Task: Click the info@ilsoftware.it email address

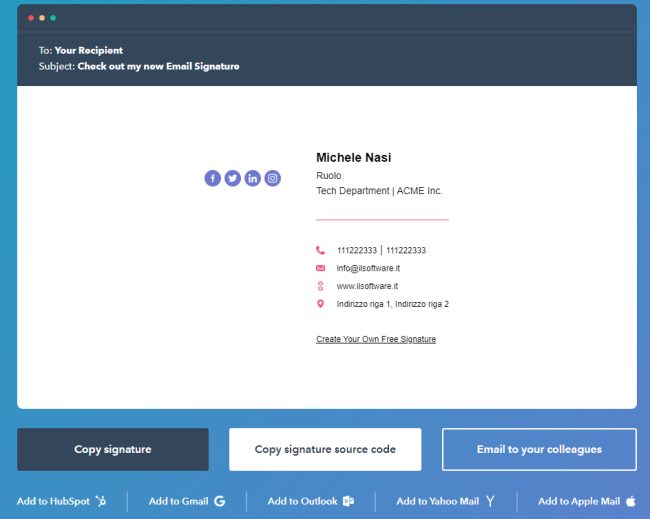Action: click(x=368, y=268)
